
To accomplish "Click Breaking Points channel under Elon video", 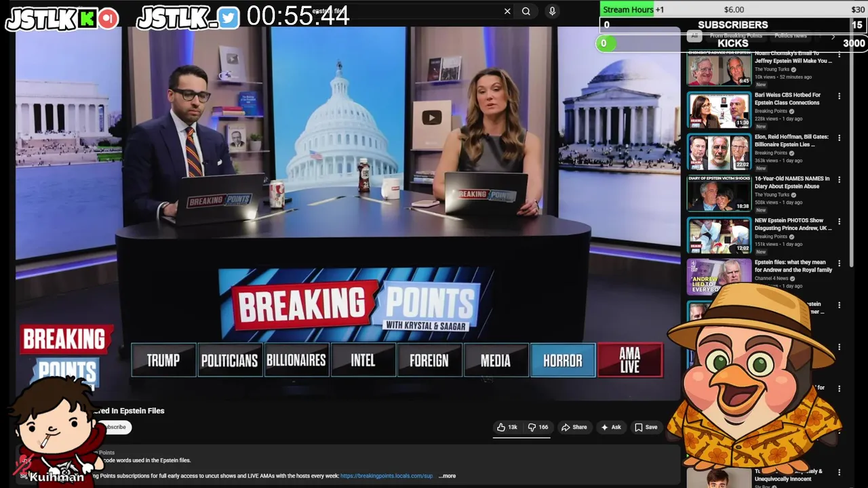I will [x=771, y=152].
